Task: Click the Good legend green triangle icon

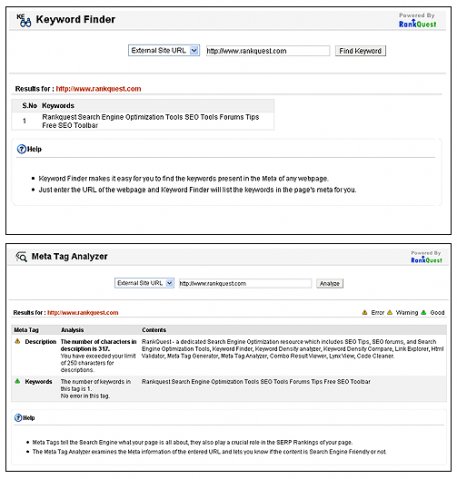Action: (x=424, y=312)
